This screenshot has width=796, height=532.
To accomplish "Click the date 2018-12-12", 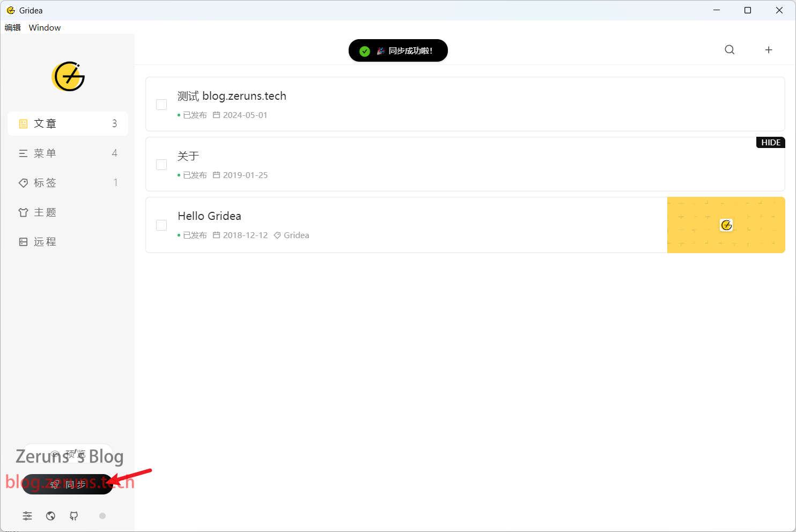I will pos(240,235).
